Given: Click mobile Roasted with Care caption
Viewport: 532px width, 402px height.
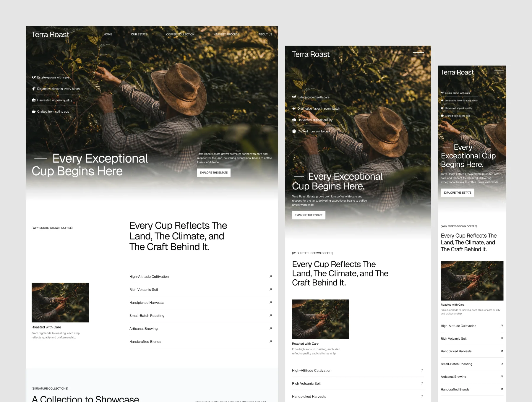Looking at the screenshot, I should tap(452, 305).
